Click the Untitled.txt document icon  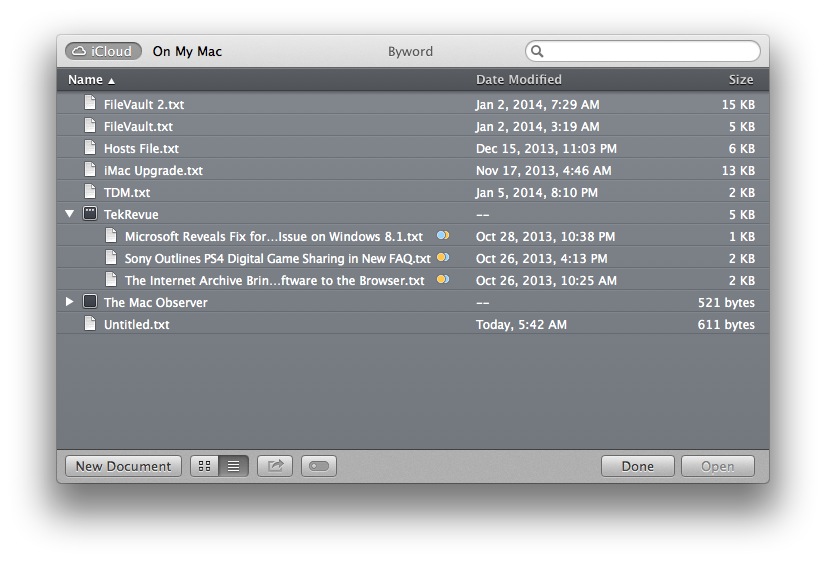[90, 323]
